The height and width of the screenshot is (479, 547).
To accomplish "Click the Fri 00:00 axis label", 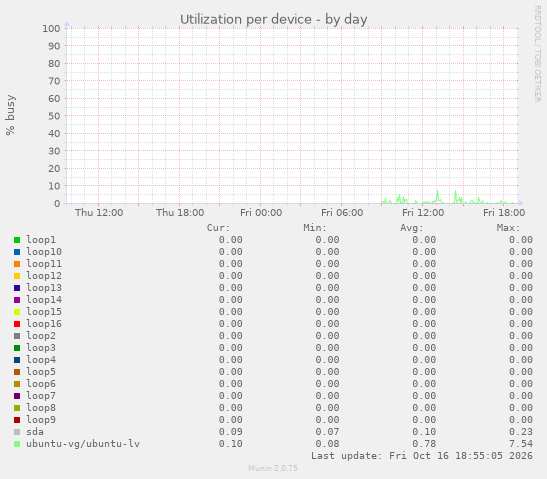I will pyautogui.click(x=261, y=212).
